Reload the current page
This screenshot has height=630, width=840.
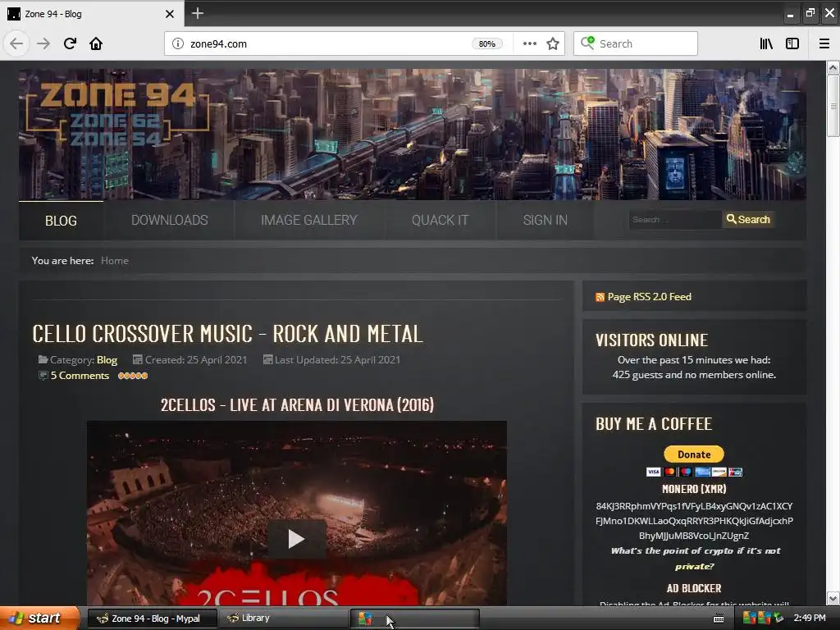[70, 43]
